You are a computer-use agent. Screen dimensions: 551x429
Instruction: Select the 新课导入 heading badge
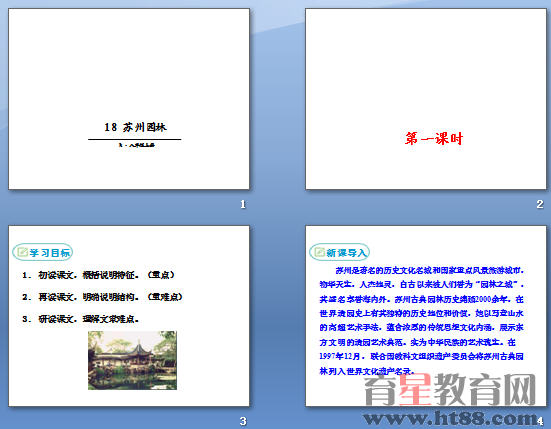[339, 252]
